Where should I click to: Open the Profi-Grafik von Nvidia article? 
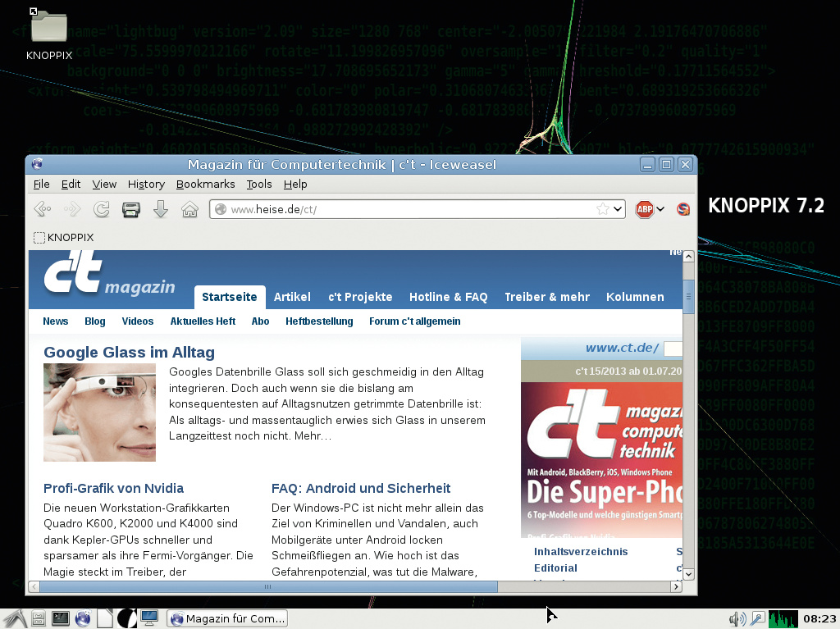point(113,488)
